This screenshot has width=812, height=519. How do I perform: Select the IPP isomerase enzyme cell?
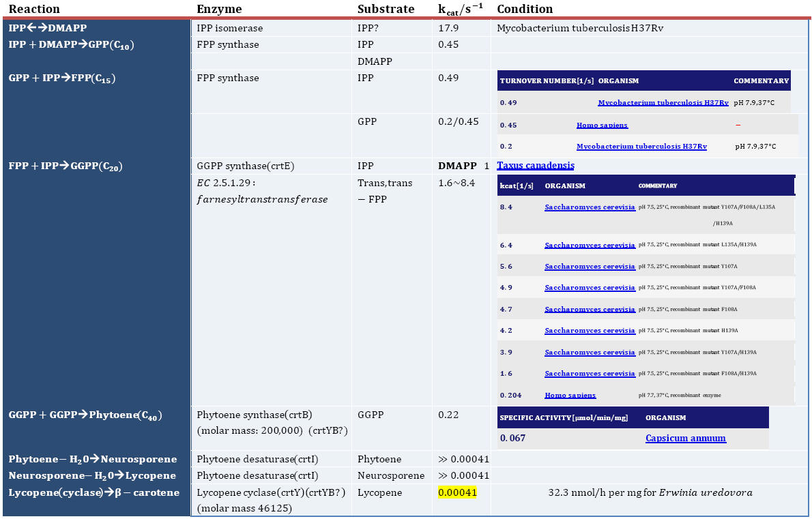(229, 29)
